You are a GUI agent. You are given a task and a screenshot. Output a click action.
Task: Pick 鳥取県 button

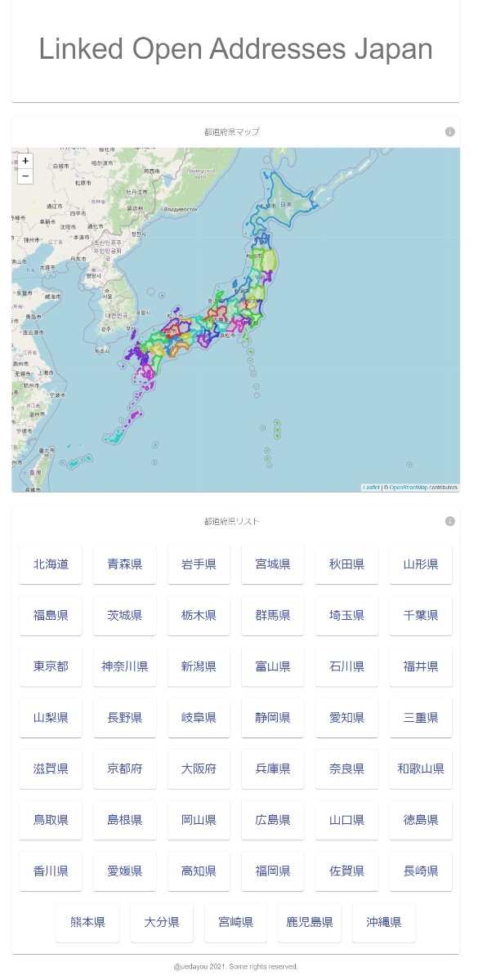coord(51,820)
